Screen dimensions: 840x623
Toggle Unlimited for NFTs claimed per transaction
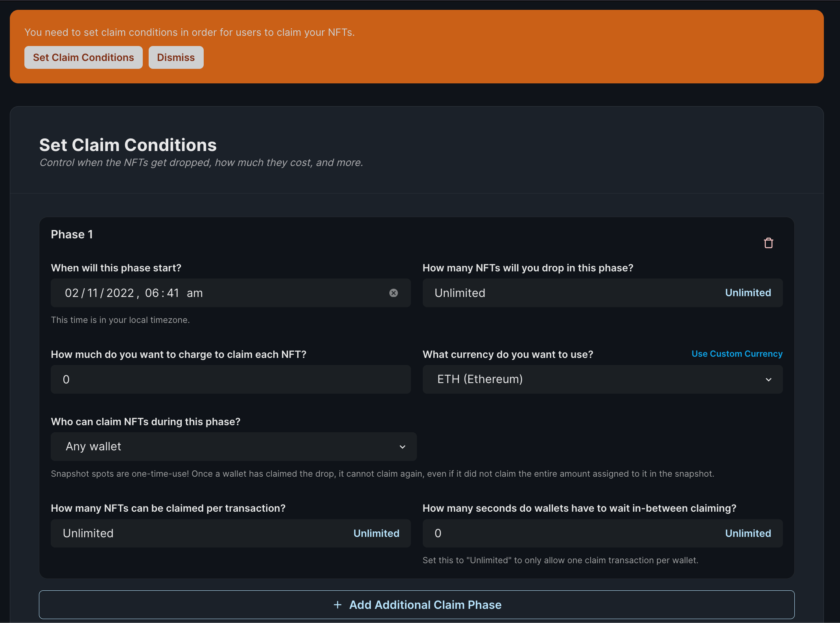coord(376,533)
